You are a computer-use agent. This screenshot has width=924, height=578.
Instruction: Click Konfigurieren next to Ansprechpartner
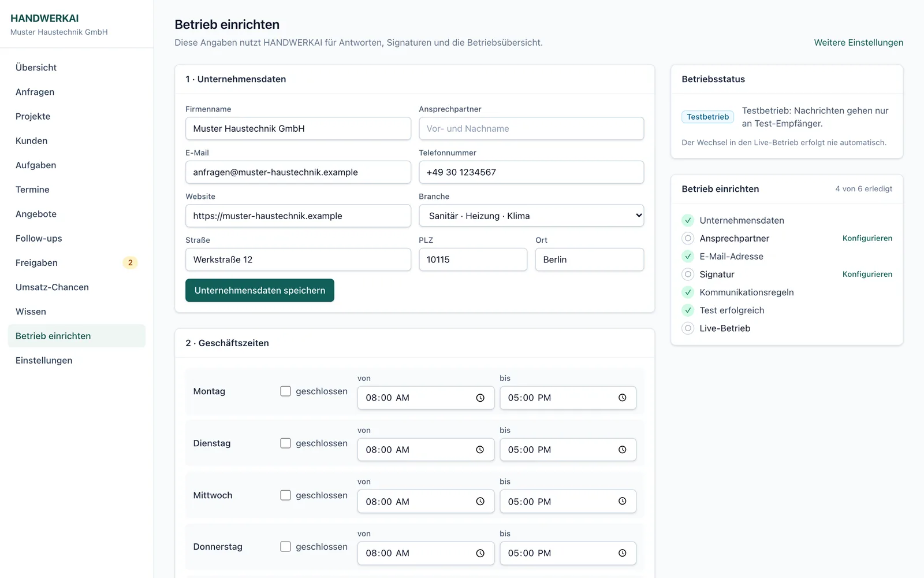[x=867, y=238]
